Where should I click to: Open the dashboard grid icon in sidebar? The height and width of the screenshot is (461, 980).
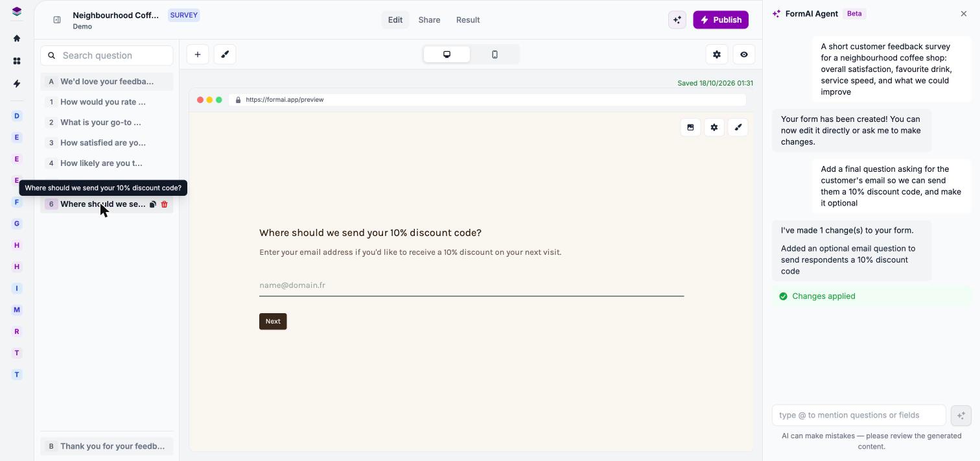(17, 61)
